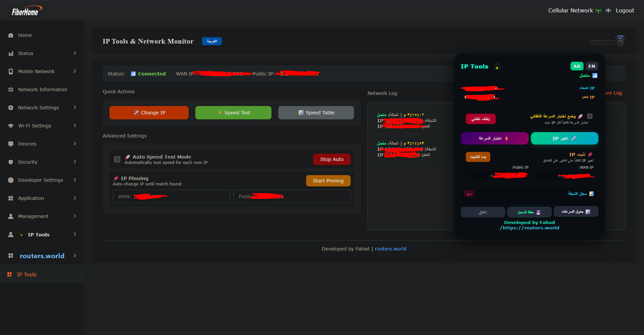Click the Security shield icon
644x335 pixels.
click(x=11, y=162)
